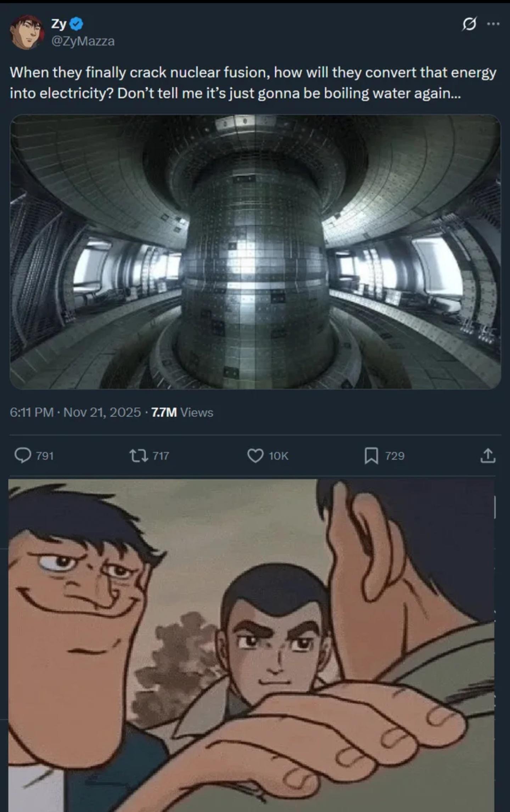Screen dimensions: 510x812
Task: Click the reply speech bubble icon
Action: (23, 455)
